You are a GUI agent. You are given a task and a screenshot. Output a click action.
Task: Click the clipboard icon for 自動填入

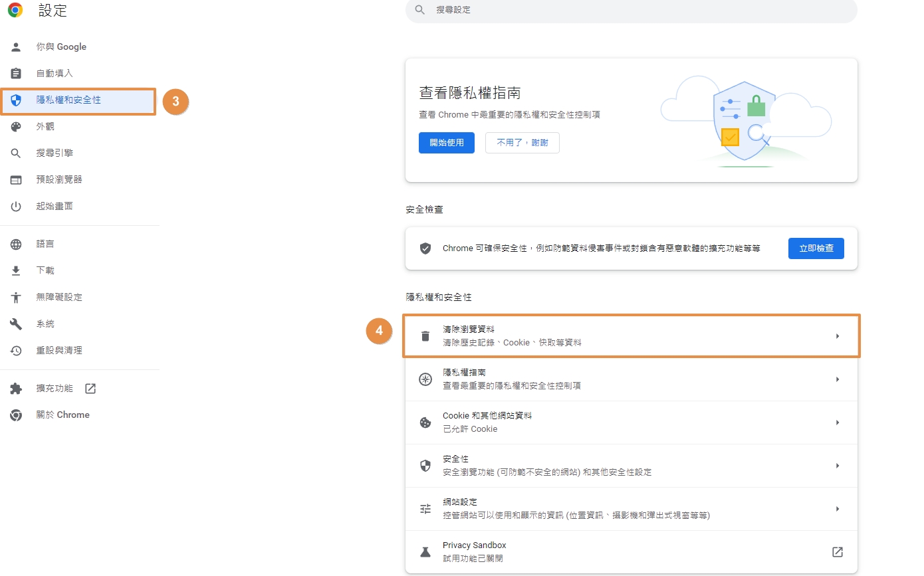(16, 74)
